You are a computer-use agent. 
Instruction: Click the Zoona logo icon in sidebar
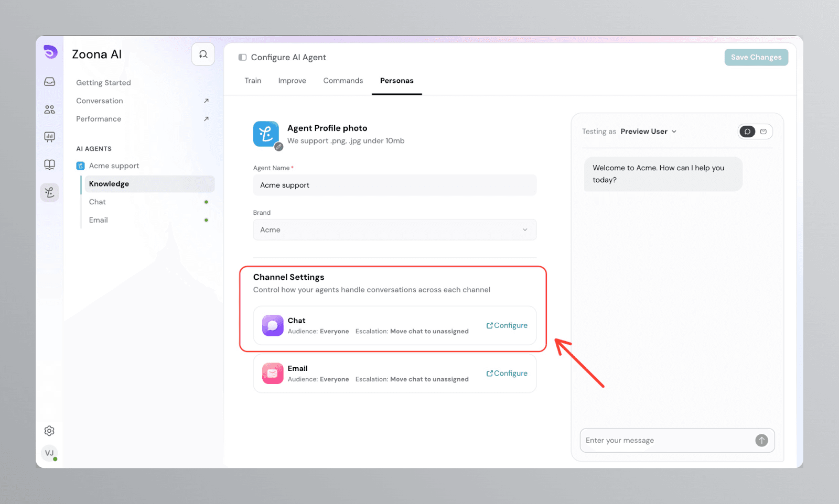(x=50, y=52)
